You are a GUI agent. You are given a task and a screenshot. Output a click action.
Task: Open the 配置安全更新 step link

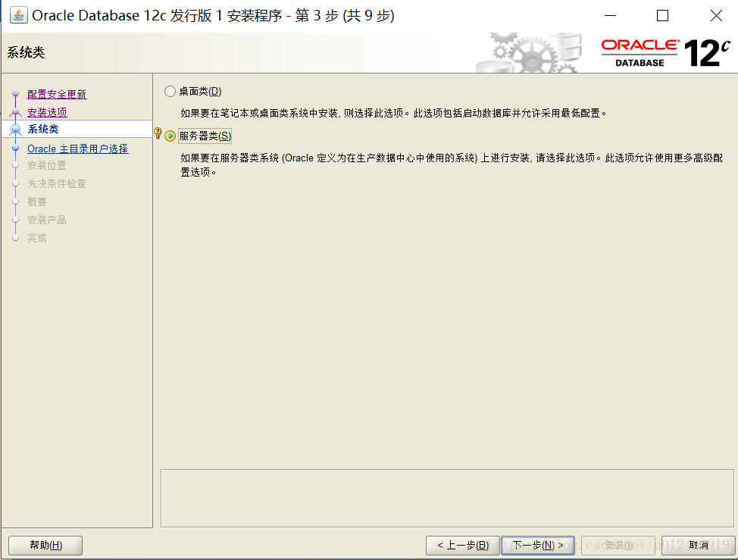click(x=57, y=94)
